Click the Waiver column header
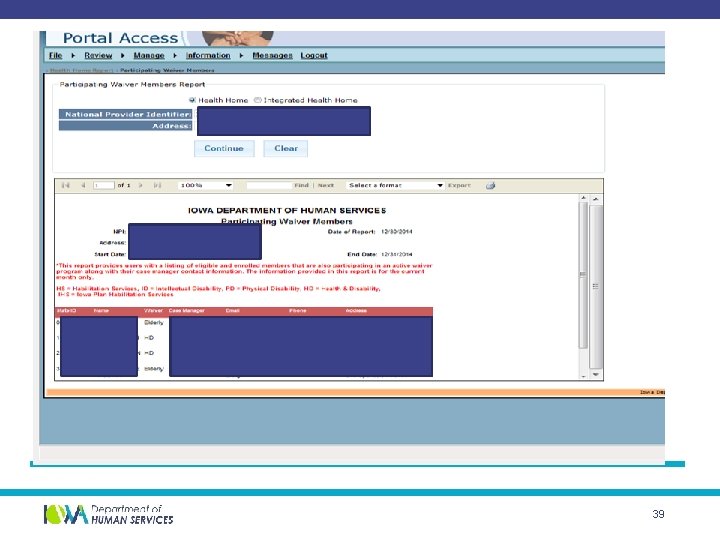Screen dimensions: 720x540 coord(153,311)
